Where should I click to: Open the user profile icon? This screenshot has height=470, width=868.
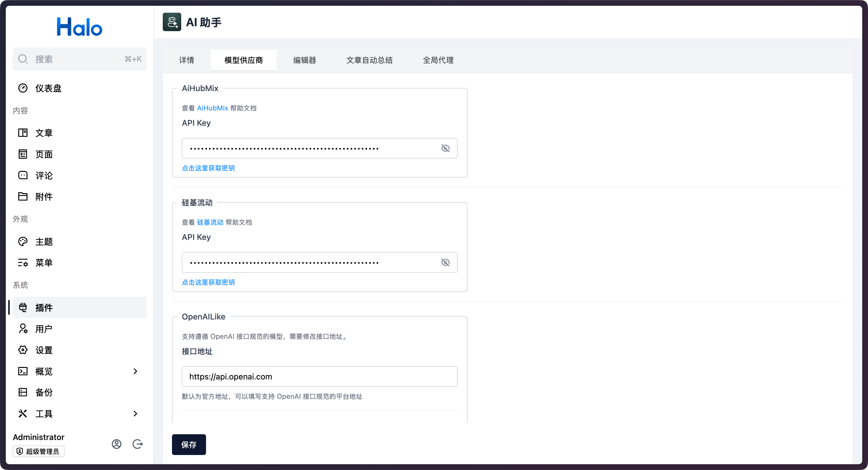coord(117,444)
